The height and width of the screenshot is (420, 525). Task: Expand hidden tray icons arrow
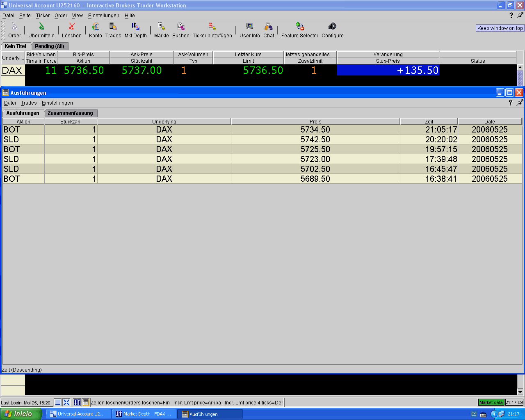click(x=494, y=414)
